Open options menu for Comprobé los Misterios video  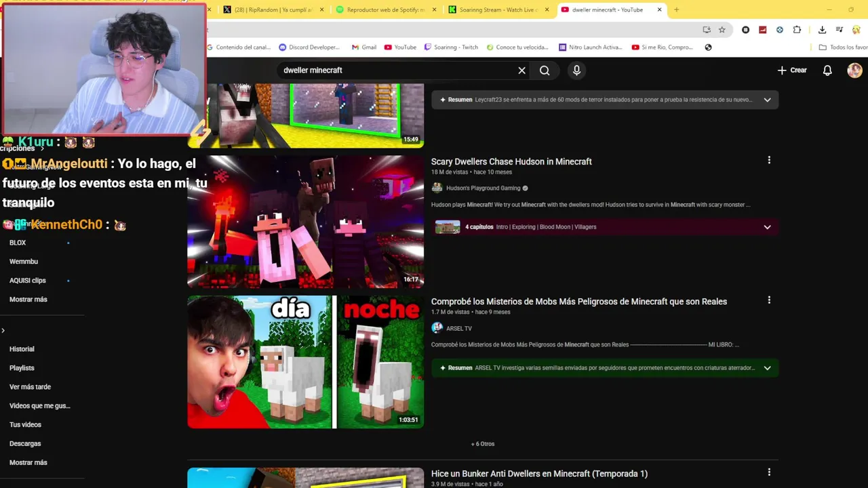[x=769, y=300]
